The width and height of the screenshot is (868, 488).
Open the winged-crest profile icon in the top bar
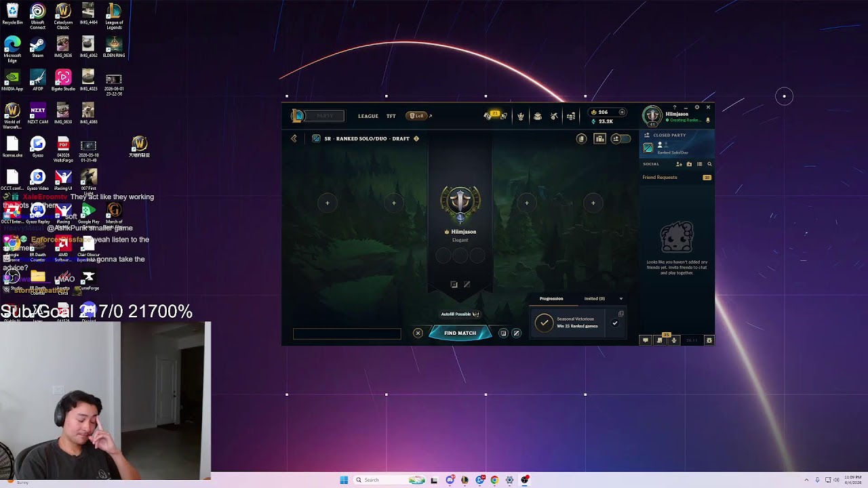(x=521, y=116)
